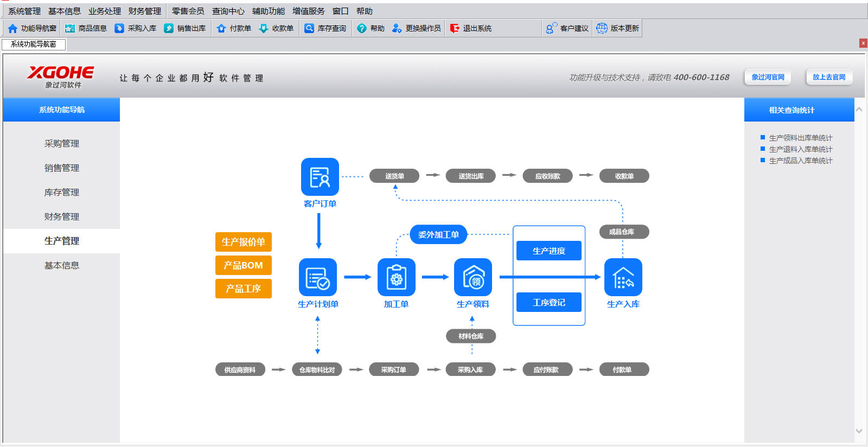Open 生产领料出库单统计 report link
Viewport: 868px width, 447px height.
point(800,138)
